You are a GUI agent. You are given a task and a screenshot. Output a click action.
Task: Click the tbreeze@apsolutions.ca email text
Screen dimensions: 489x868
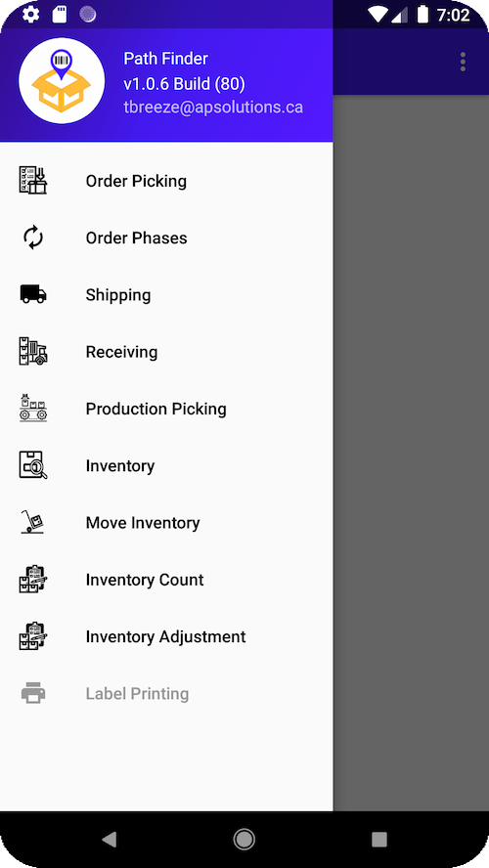click(x=213, y=108)
